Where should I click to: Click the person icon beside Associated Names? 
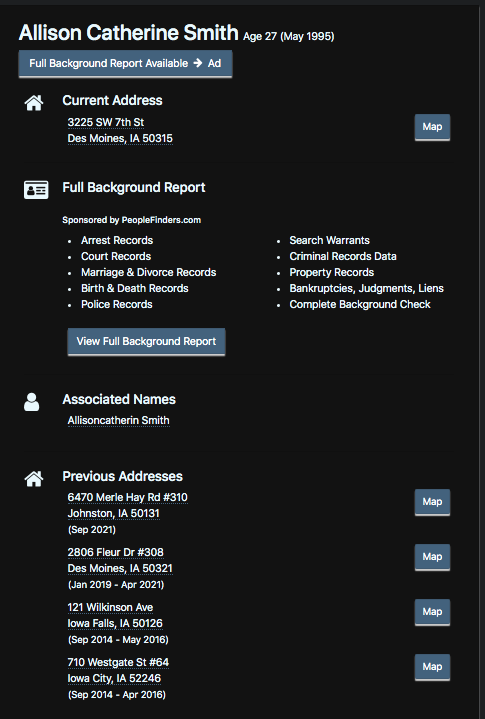[x=31, y=402]
